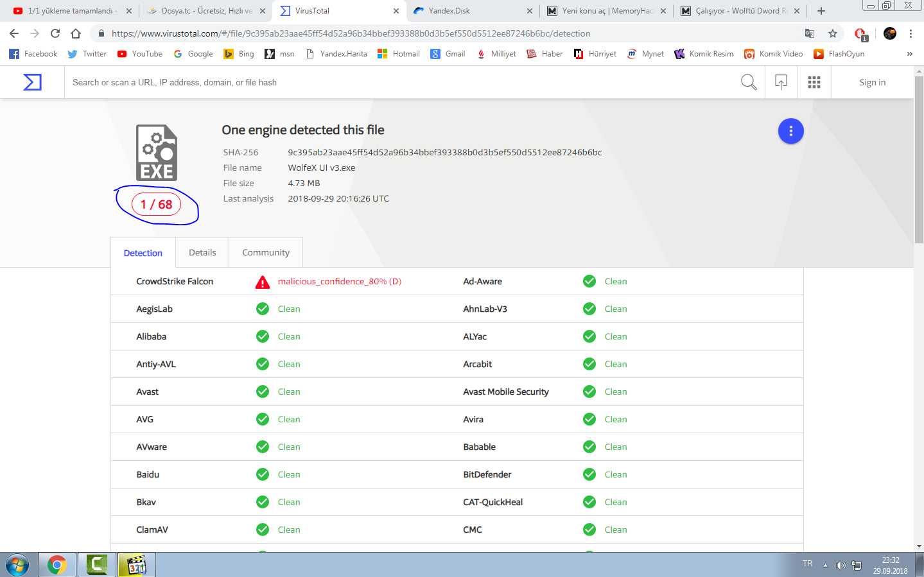The image size is (924, 577).
Task: Click the green check icon for BitDefender
Action: pos(589,474)
